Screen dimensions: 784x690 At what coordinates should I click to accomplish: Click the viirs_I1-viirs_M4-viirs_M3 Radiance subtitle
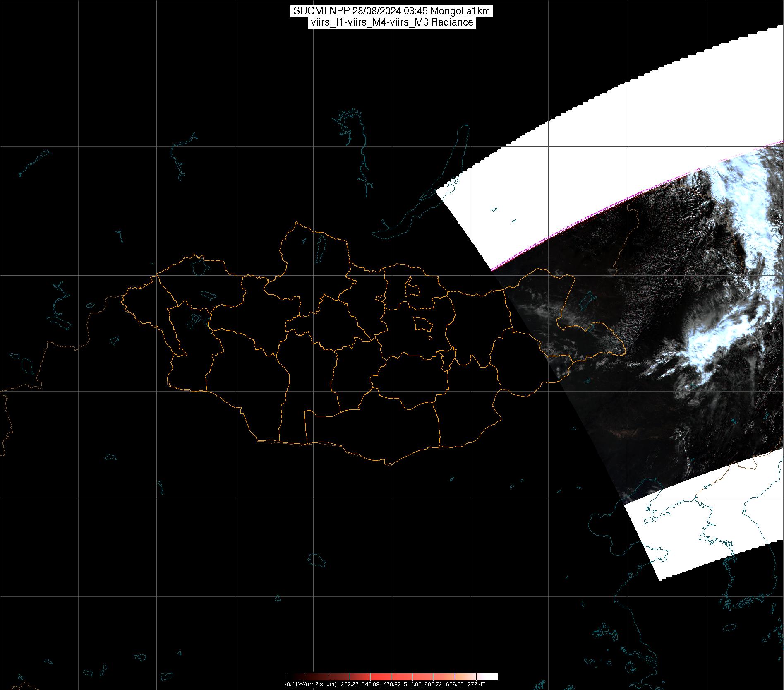[x=391, y=22]
